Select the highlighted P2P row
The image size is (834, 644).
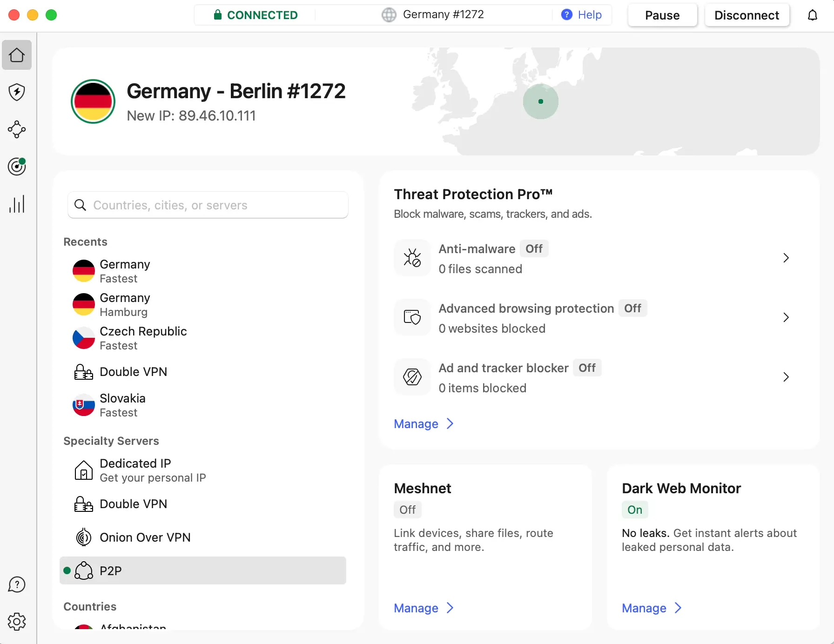(x=203, y=570)
